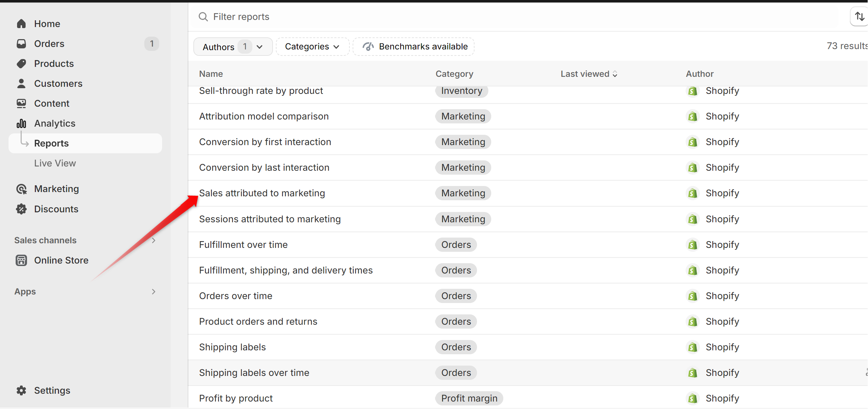
Task: Click the Discounts badge icon
Action: point(21,209)
